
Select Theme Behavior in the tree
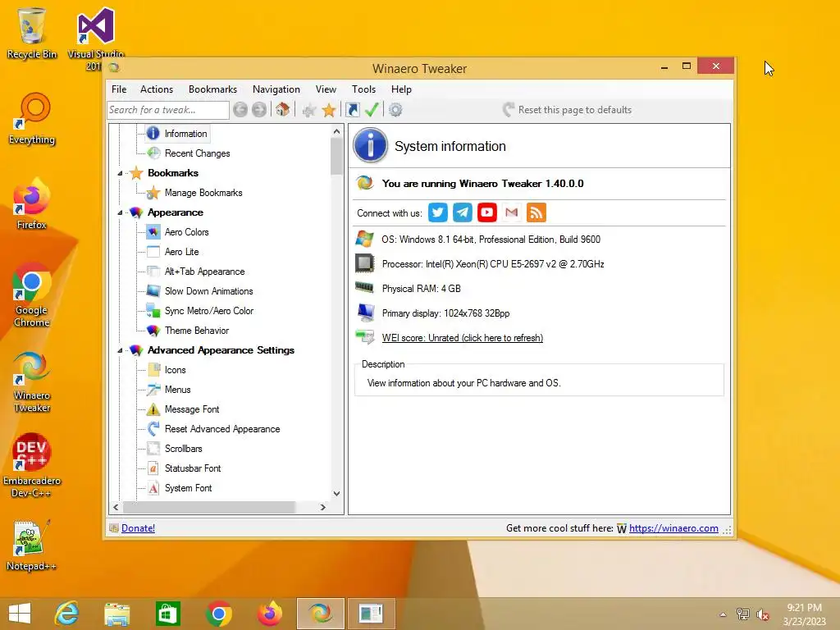pyautogui.click(x=197, y=331)
